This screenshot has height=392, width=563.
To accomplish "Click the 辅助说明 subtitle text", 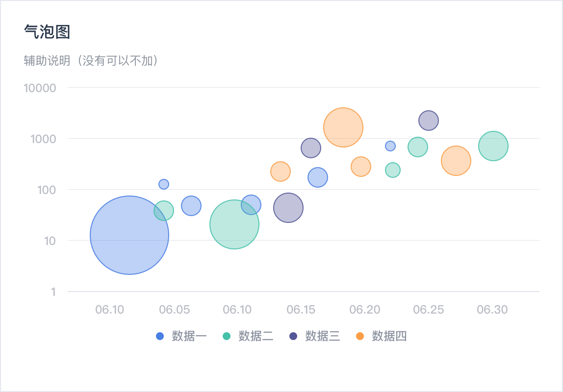I will click(92, 61).
